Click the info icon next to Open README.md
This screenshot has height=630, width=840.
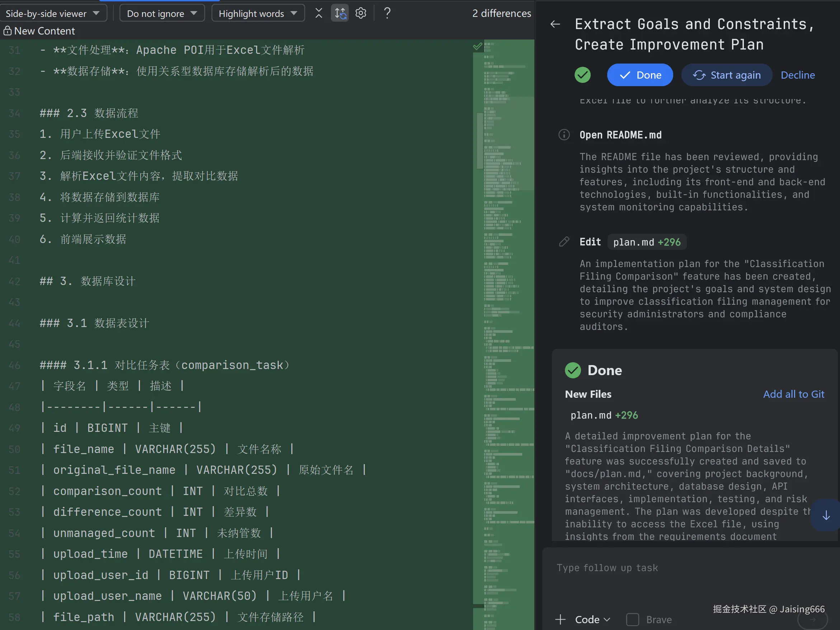[564, 135]
